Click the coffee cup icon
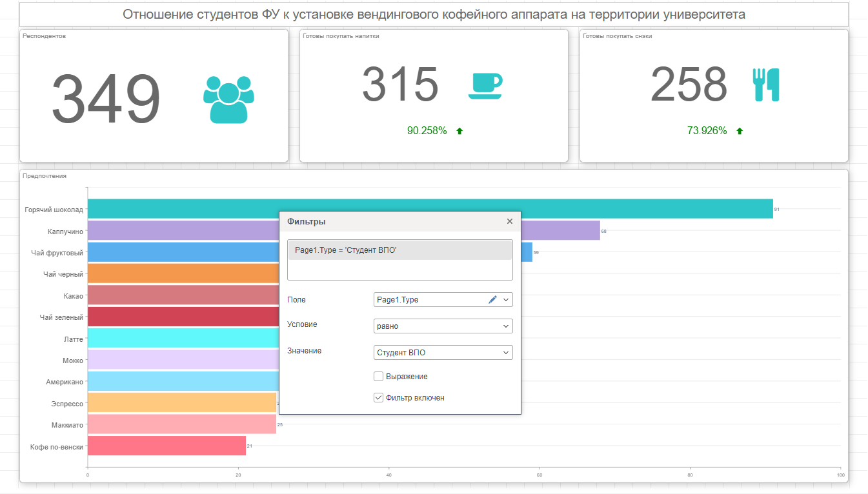The width and height of the screenshot is (868, 494). click(485, 86)
